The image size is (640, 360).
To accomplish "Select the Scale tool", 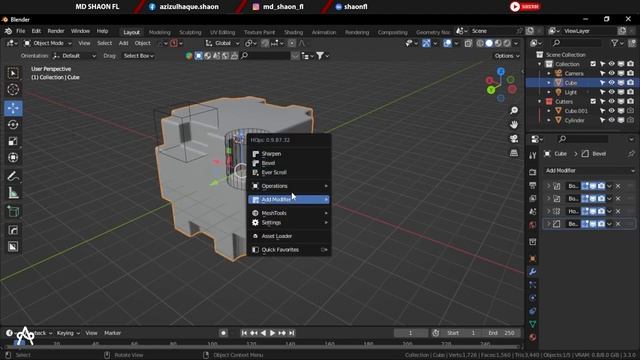I will click(13, 141).
